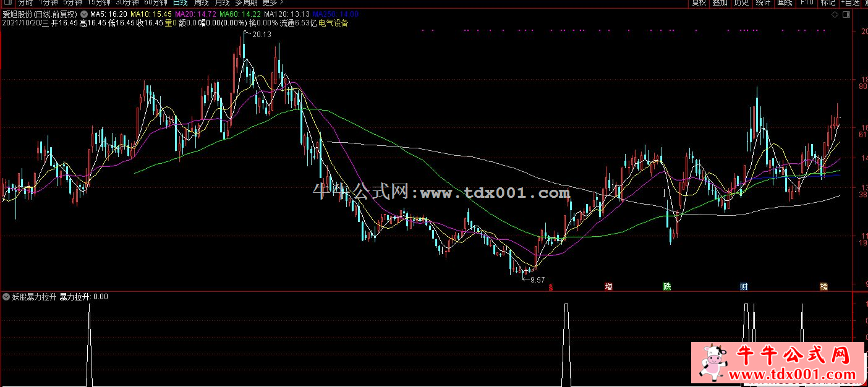This screenshot has height=387, width=868.
Task: Click the 增 event marker icon
Action: (609, 287)
